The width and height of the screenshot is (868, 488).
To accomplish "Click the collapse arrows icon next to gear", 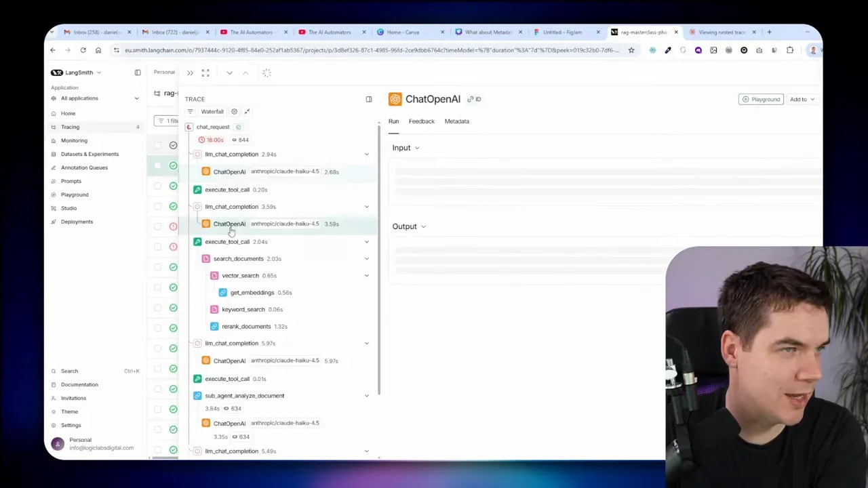I will (x=247, y=112).
